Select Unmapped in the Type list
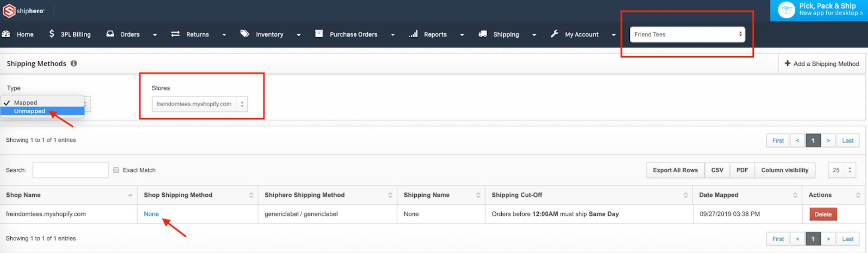 pos(30,111)
